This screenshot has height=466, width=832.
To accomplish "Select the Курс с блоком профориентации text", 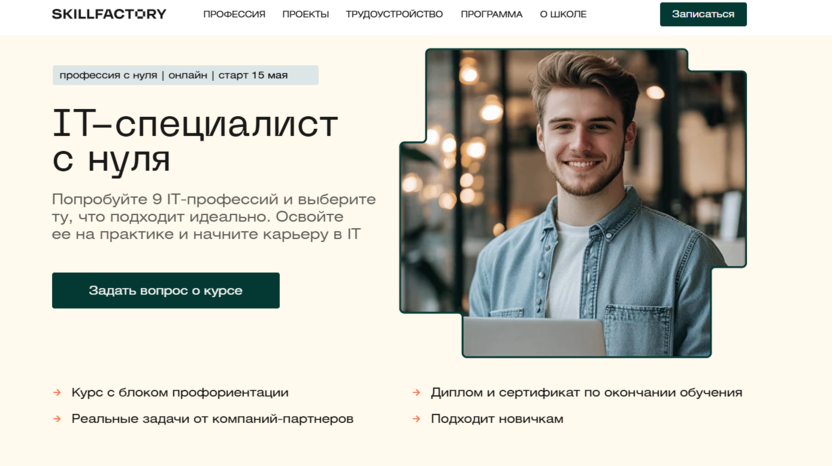I will tap(180, 393).
